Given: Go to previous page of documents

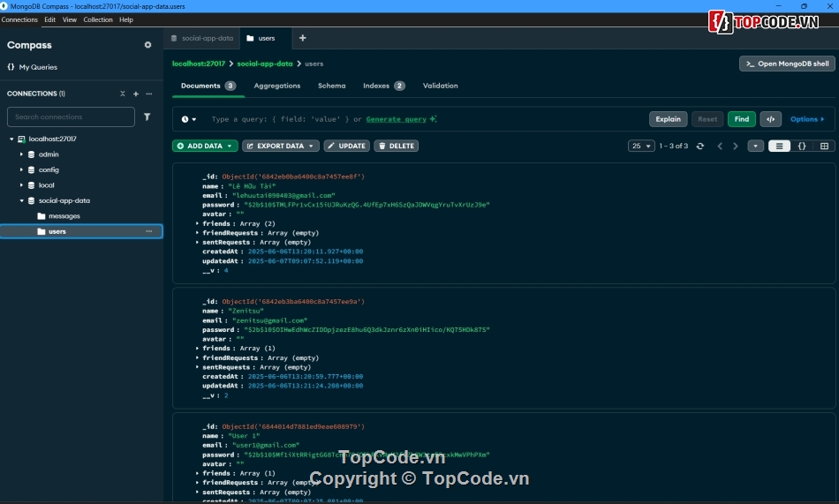Looking at the screenshot, I should click(x=720, y=146).
